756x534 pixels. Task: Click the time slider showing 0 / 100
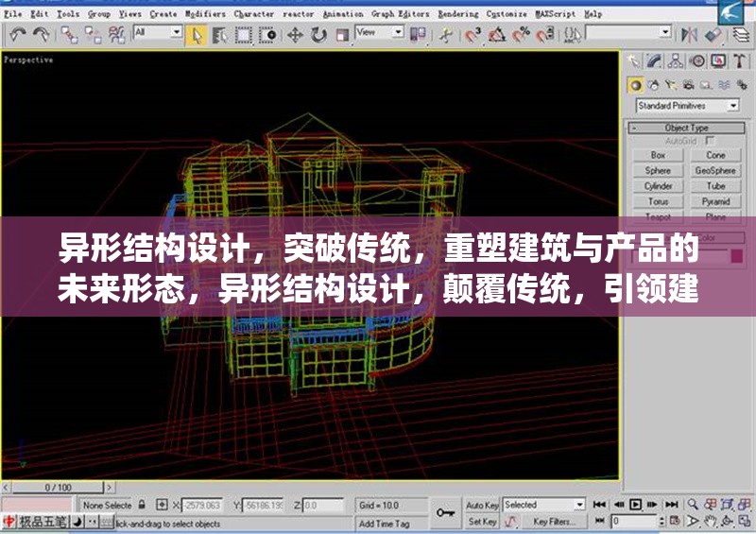58,487
